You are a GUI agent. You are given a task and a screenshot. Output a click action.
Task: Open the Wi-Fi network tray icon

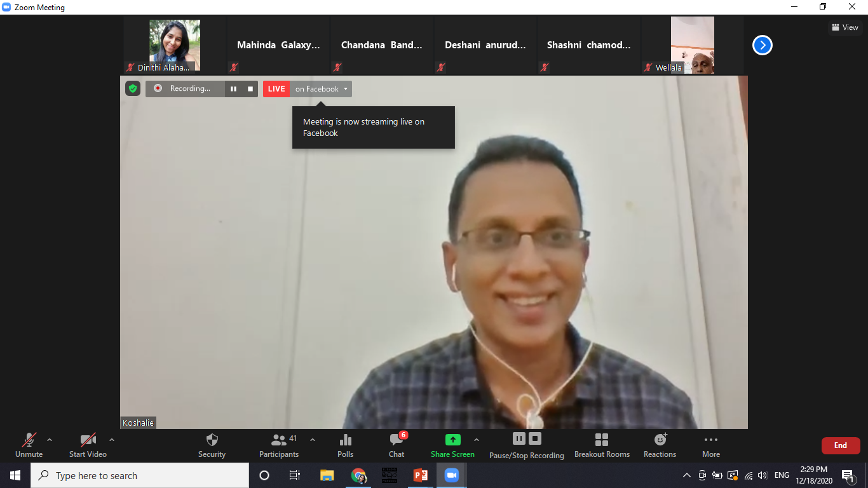tap(749, 475)
